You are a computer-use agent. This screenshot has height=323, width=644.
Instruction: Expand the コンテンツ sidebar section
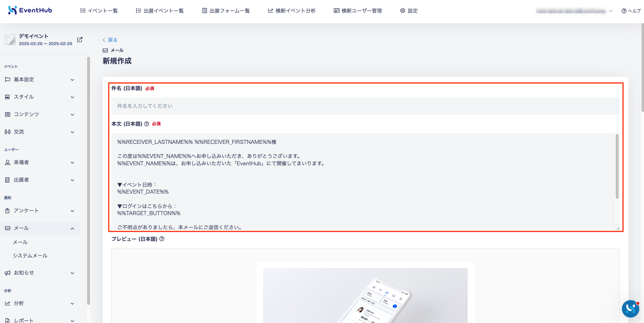pos(40,114)
